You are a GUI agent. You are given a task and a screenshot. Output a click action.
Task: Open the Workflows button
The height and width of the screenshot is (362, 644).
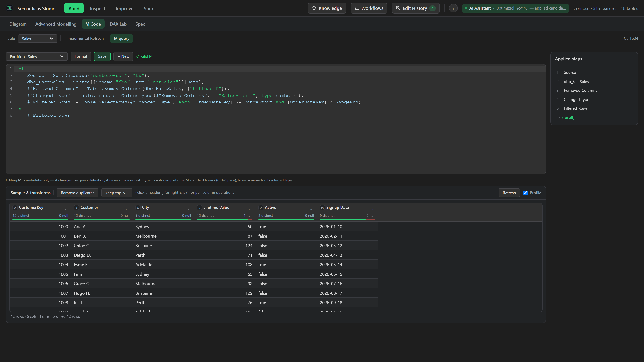click(x=369, y=8)
